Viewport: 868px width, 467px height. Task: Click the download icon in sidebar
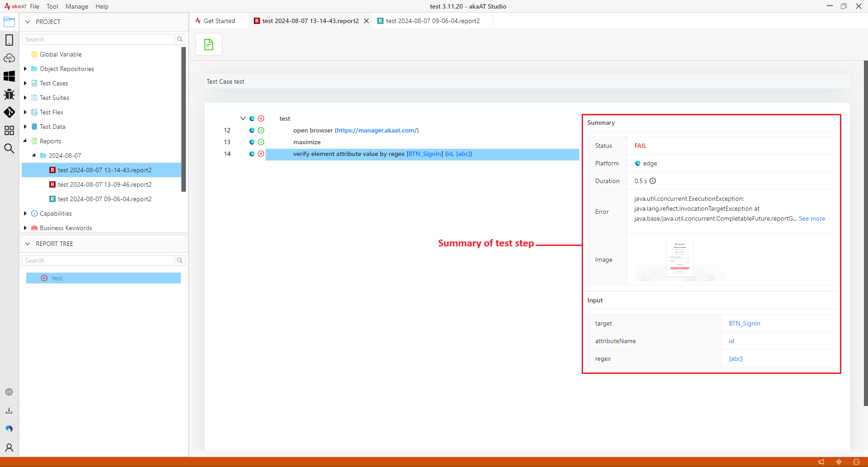coord(9,410)
